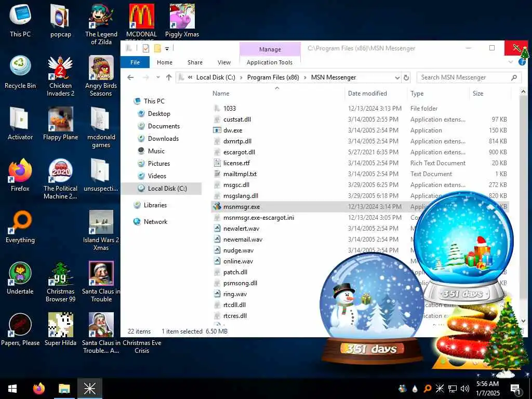The height and width of the screenshot is (399, 532).
Task: Click Firefox icon in the taskbar
Action: click(38, 389)
